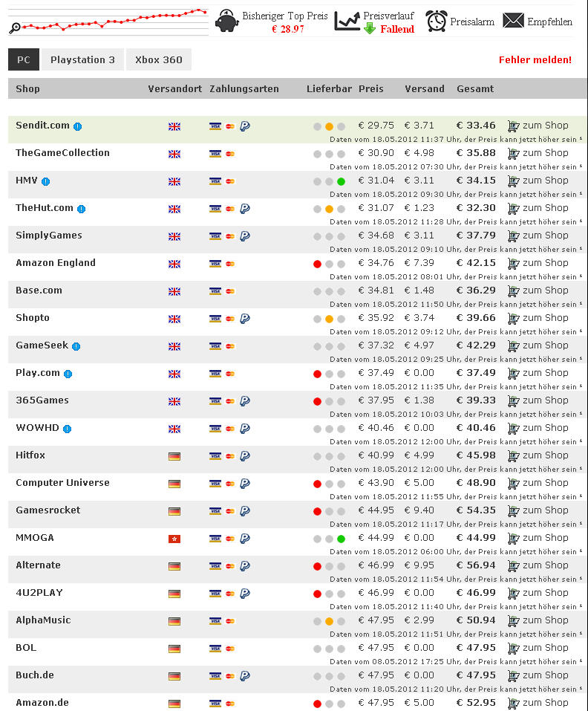Click the info icon next to HMV
Viewport: 588px width, 711px height.
(x=46, y=181)
